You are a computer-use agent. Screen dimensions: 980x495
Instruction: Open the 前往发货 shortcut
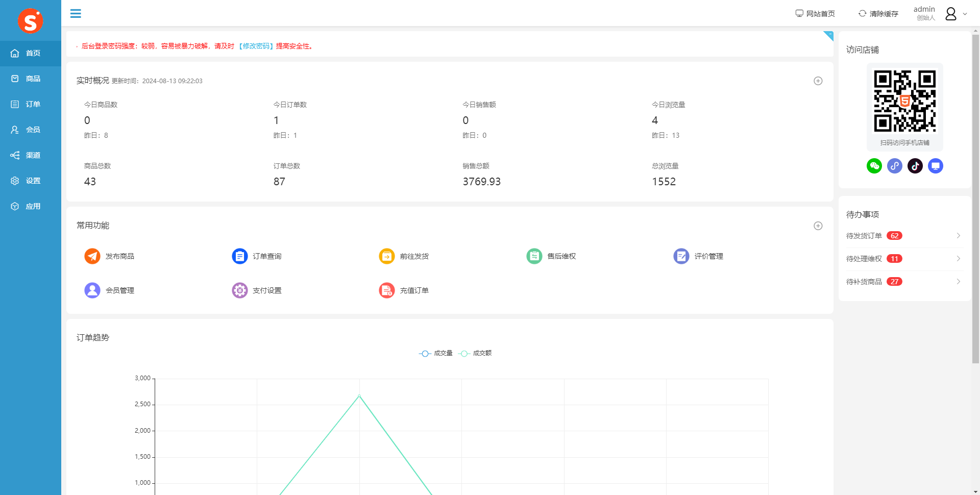[404, 256]
